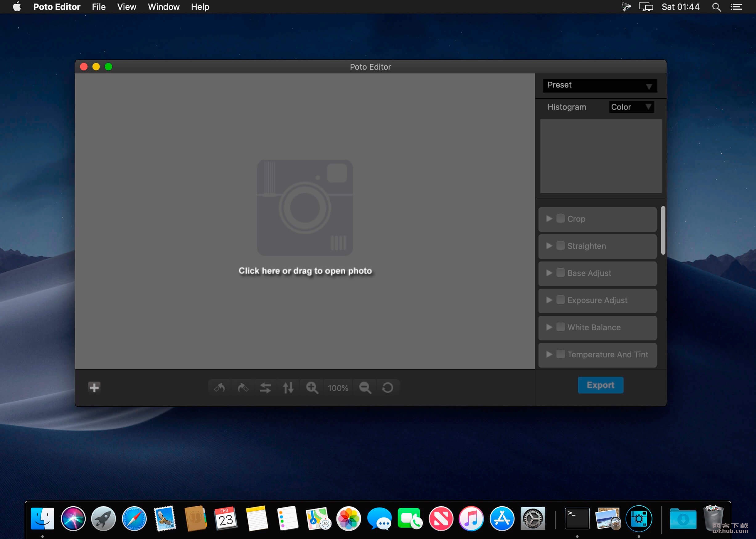Enable the Base Adjust checkbox
Image resolution: width=756 pixels, height=539 pixels.
[560, 273]
